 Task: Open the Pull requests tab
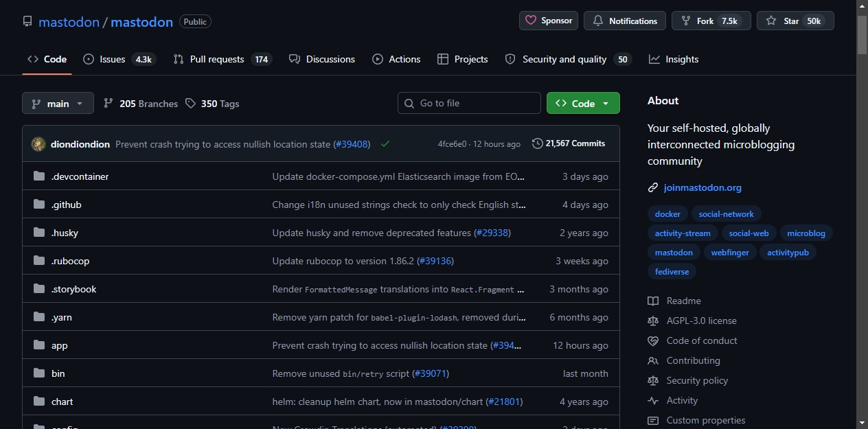222,59
